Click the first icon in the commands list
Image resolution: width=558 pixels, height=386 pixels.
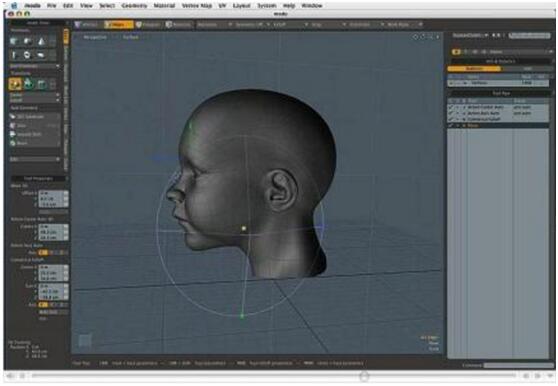(x=13, y=116)
